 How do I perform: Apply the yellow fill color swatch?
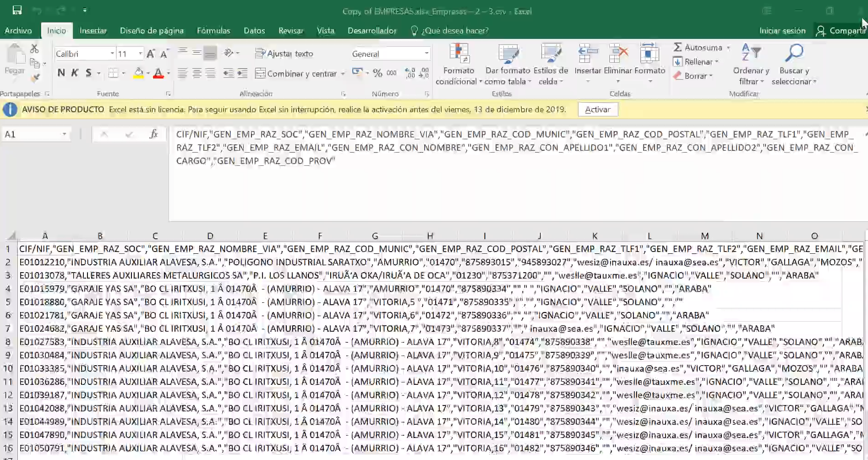point(138,73)
